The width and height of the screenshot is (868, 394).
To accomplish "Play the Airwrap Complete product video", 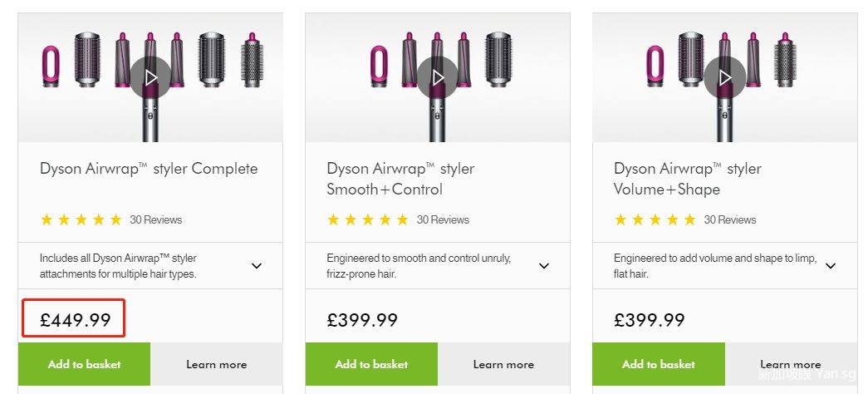I will click(x=150, y=77).
